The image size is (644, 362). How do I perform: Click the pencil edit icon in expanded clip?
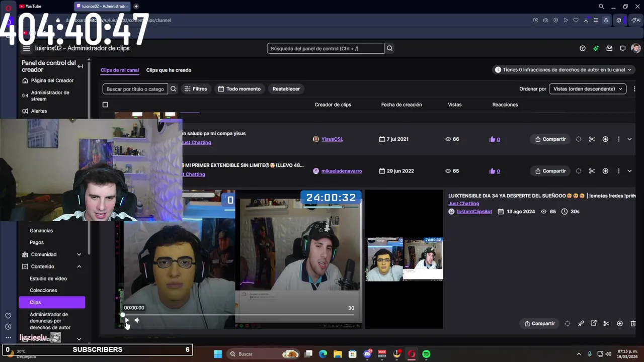581,324
